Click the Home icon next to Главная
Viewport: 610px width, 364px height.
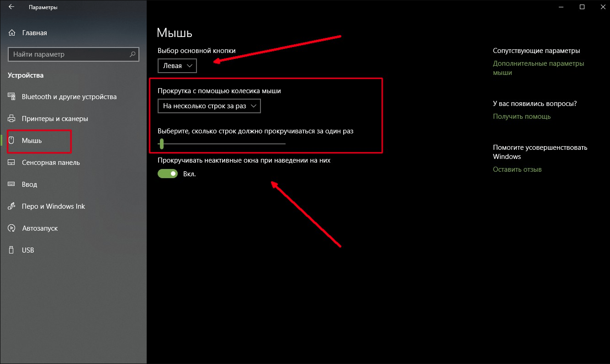click(x=12, y=33)
